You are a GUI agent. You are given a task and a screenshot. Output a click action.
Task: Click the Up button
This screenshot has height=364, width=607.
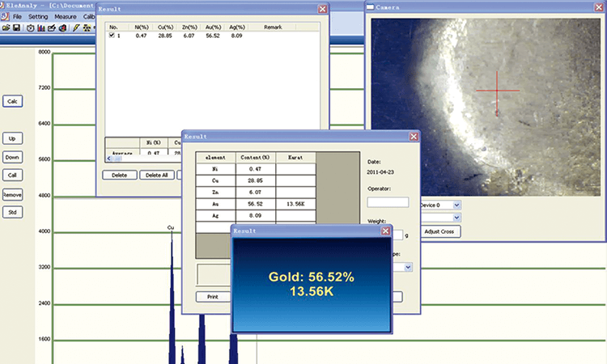12,138
